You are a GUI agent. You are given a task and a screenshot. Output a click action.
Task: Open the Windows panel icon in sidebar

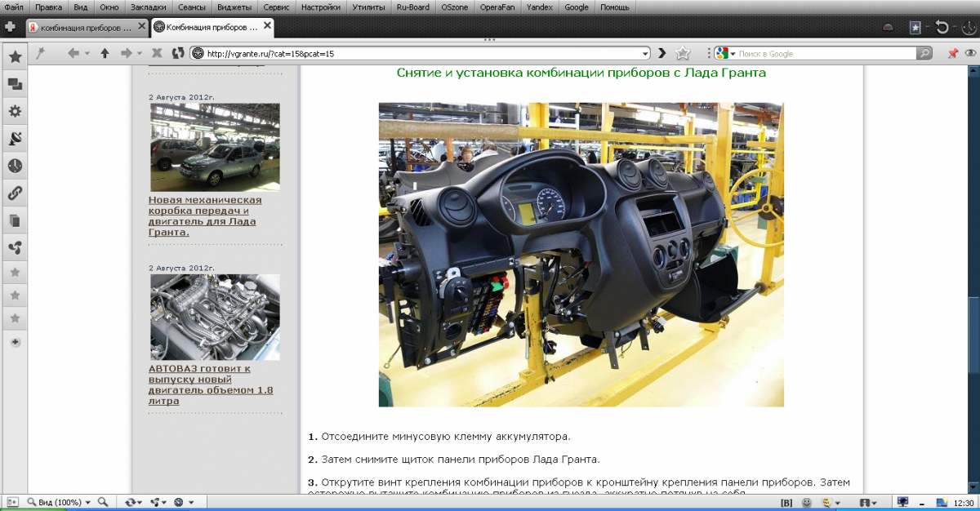click(x=15, y=85)
